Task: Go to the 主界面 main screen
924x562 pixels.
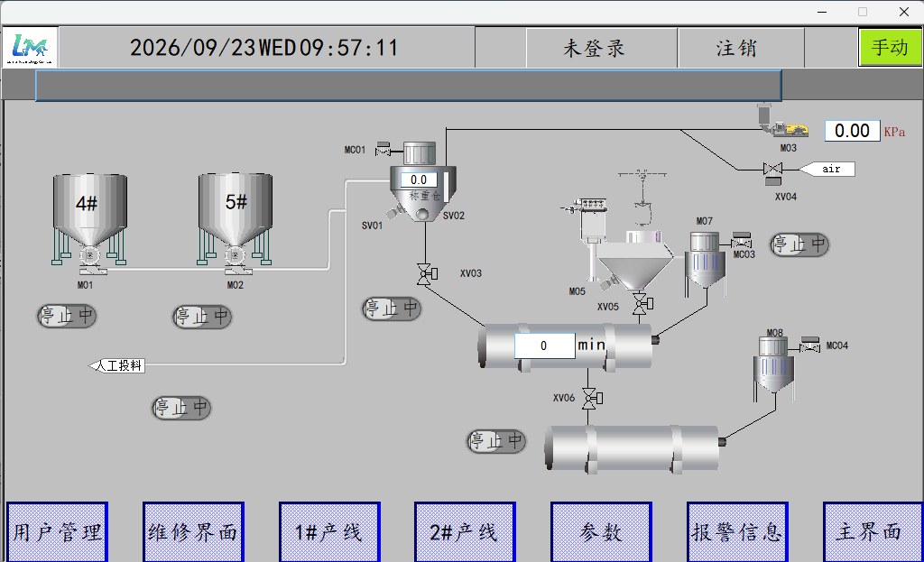Action: (x=873, y=532)
